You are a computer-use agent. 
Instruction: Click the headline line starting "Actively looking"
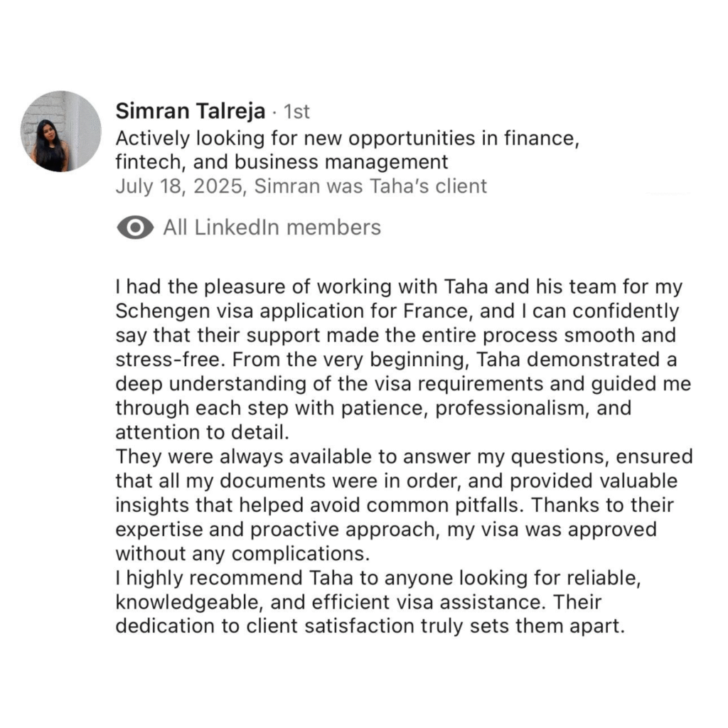[347, 139]
